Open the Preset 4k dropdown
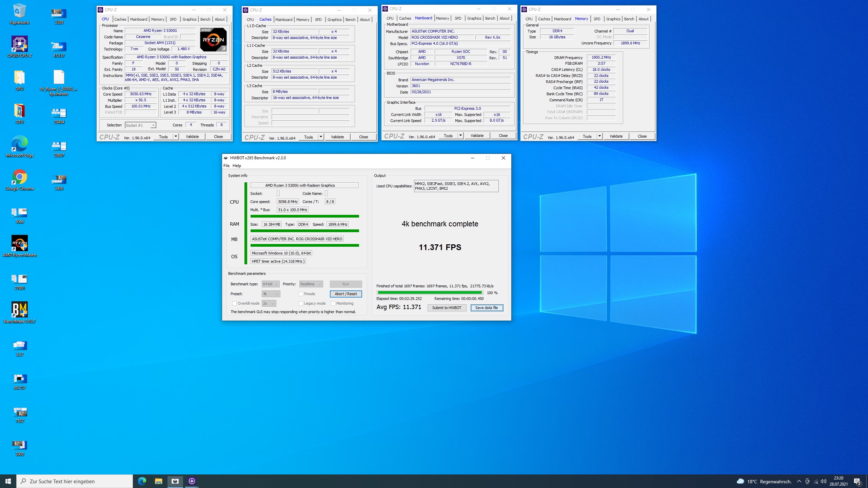 pos(271,294)
